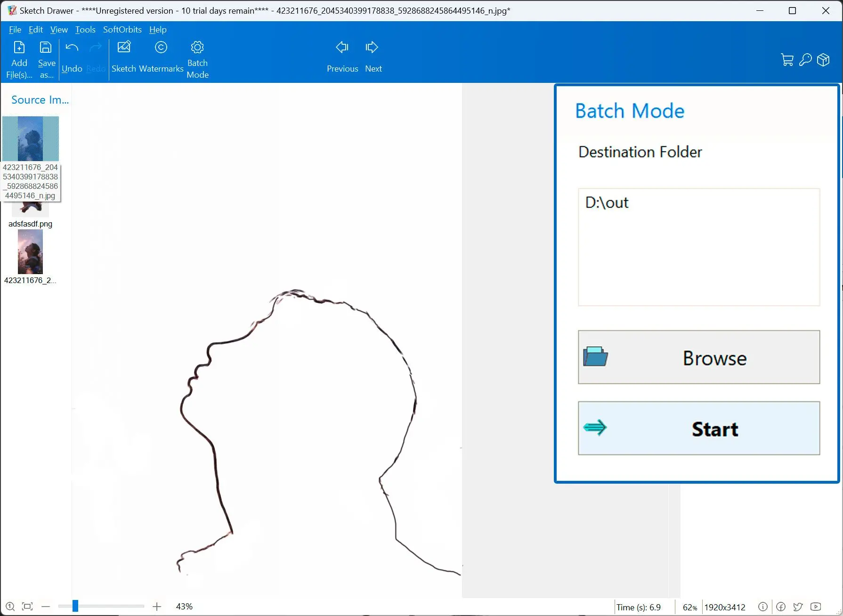Screen dimensions: 843x616
Task: Click the zoom in plus icon
Action: [157, 607]
